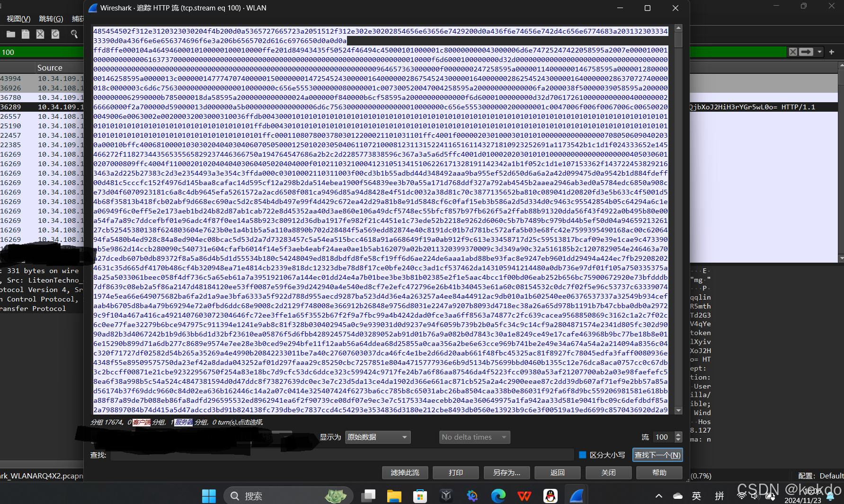Open Microsoft Edge from taskbar
Image resolution: width=844 pixels, height=504 pixels.
[x=498, y=496]
